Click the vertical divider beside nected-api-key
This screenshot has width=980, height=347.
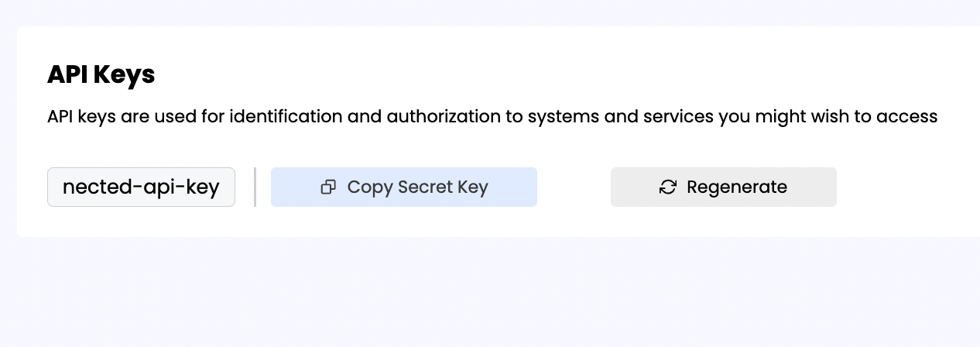click(255, 187)
